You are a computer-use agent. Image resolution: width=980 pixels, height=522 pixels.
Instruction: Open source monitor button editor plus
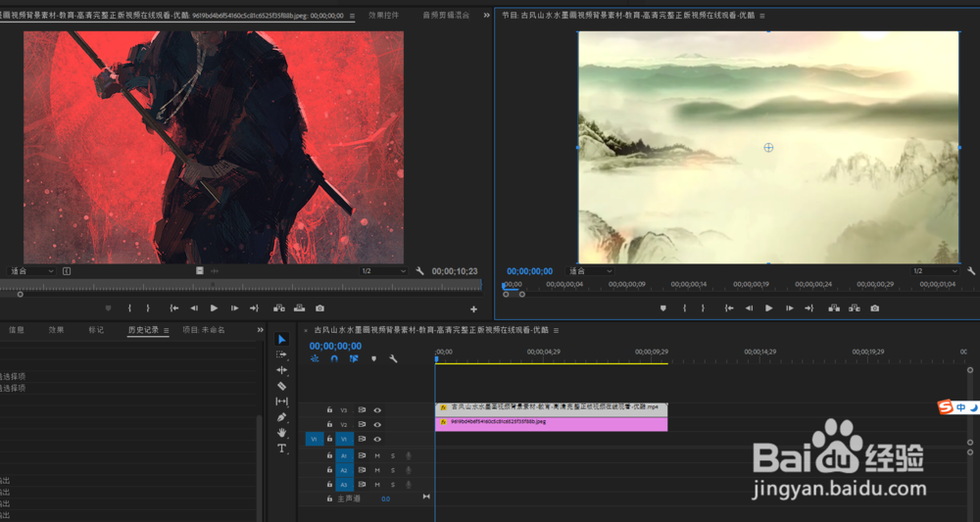pos(473,309)
